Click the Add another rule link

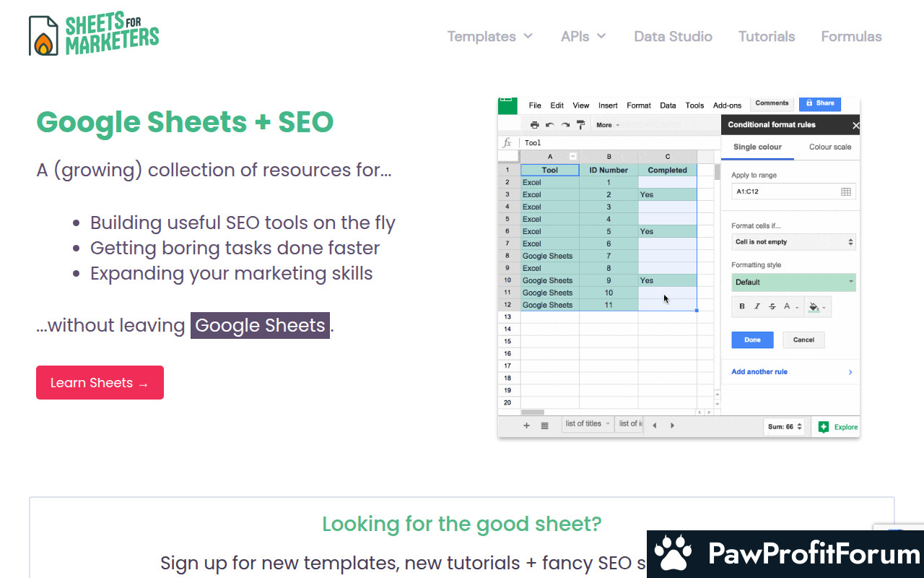click(x=759, y=372)
